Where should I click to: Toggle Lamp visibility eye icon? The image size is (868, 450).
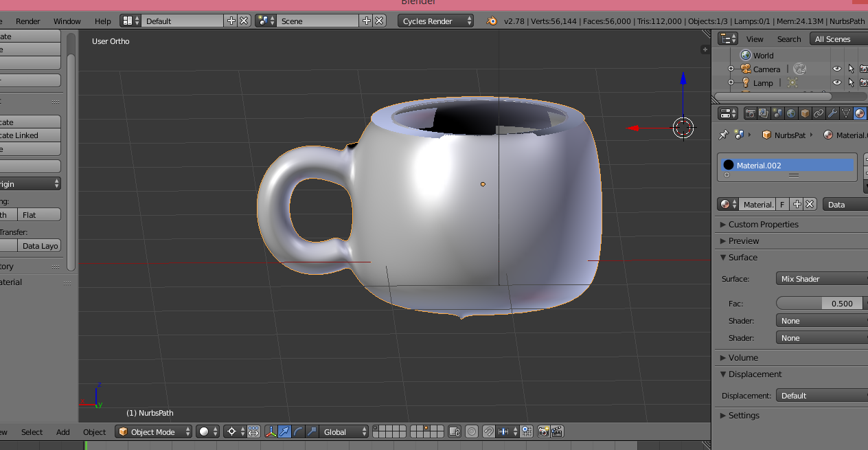(836, 83)
